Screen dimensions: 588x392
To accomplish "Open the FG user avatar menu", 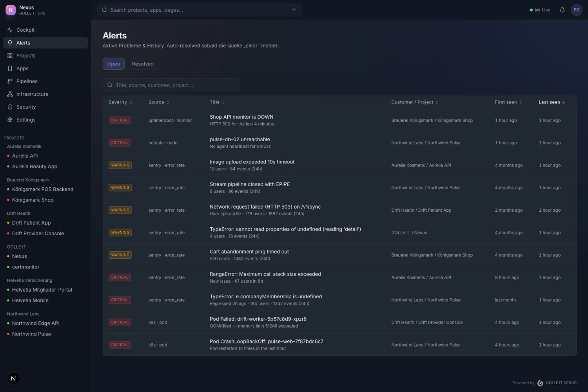I will (x=576, y=10).
